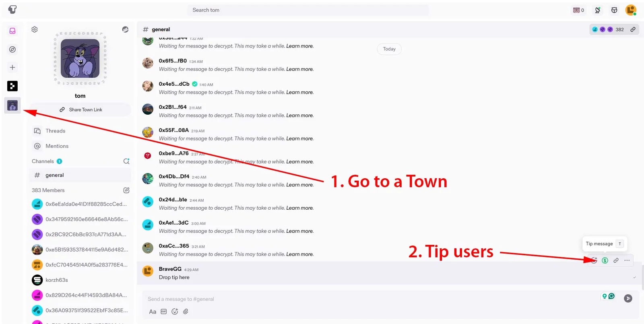This screenshot has height=324, width=644.
Task: Click the edit icon next to 383 Members
Action: coord(126,190)
